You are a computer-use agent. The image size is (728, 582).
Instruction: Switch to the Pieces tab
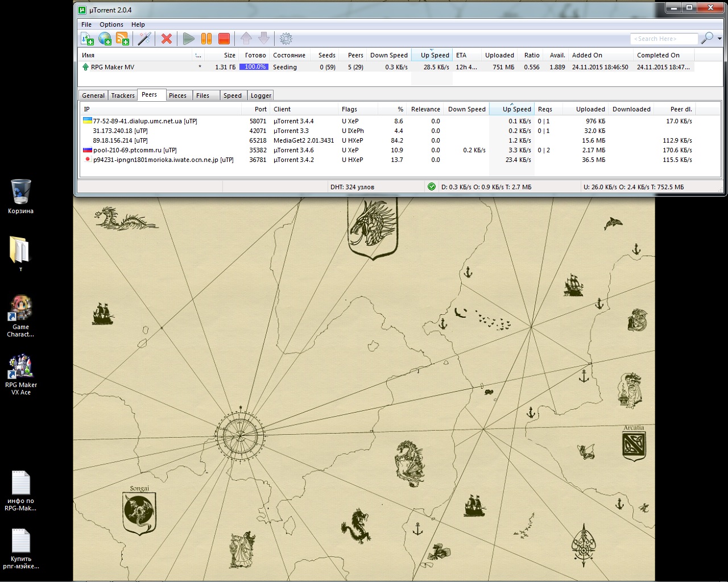tap(178, 95)
